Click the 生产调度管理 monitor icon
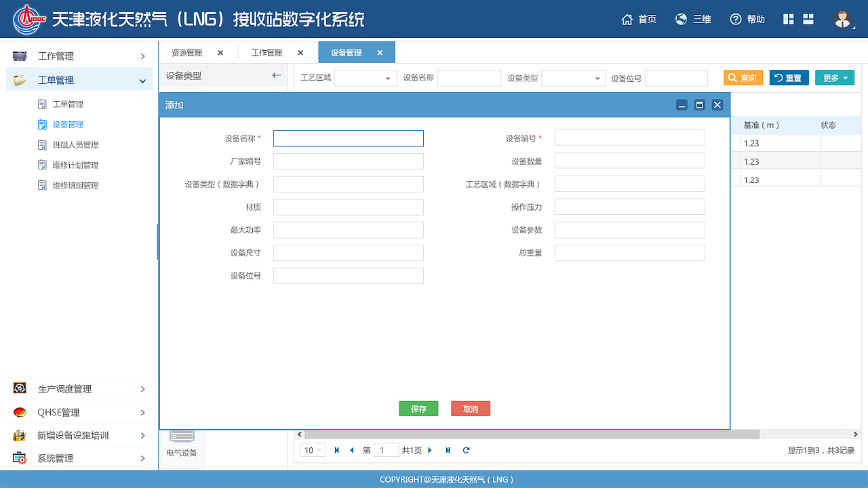The height and width of the screenshot is (488, 868). 20,388
